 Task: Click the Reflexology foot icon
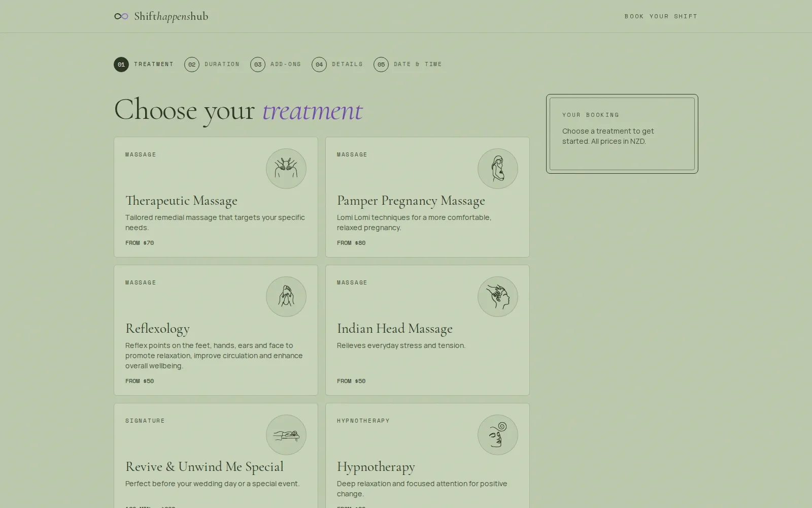[286, 297]
